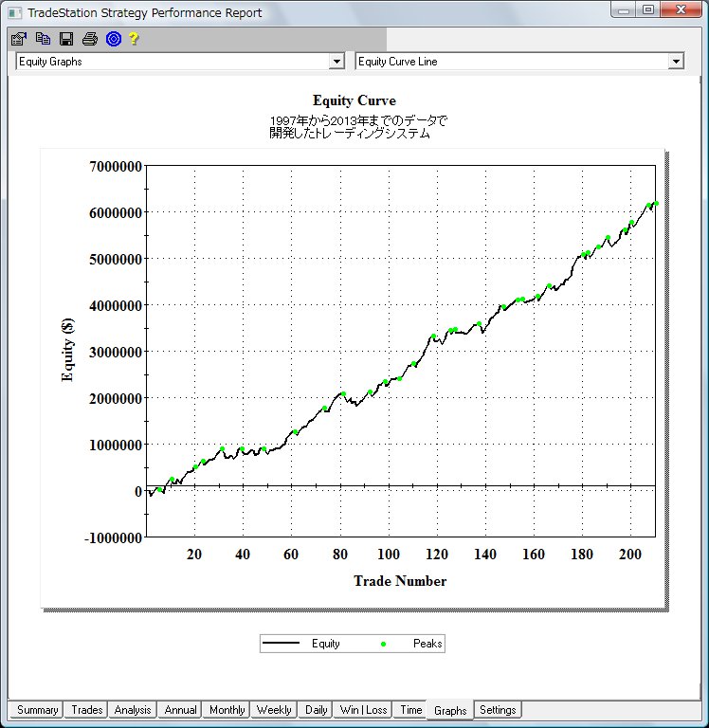Click the Peaks green dot in the legend
Screen dimensions: 709x728
point(384,645)
